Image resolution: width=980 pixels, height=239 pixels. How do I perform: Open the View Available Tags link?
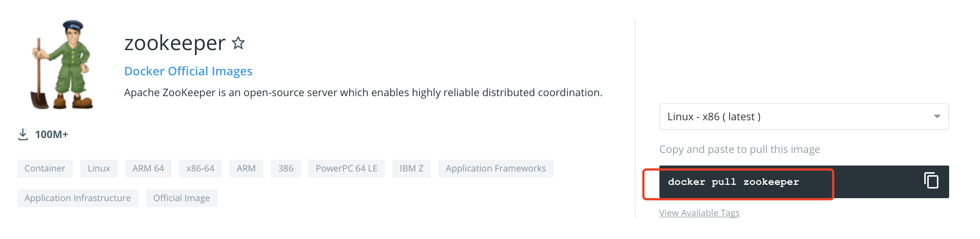(699, 213)
